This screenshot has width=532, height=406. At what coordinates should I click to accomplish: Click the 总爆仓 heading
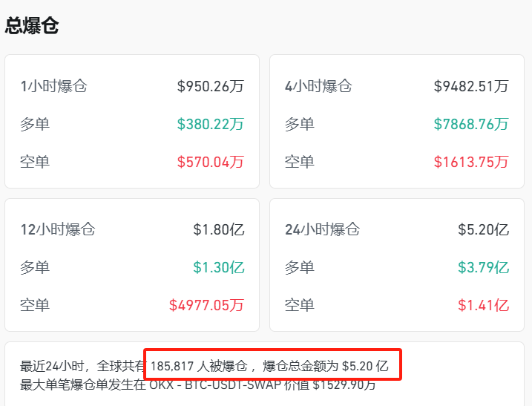[x=32, y=25]
